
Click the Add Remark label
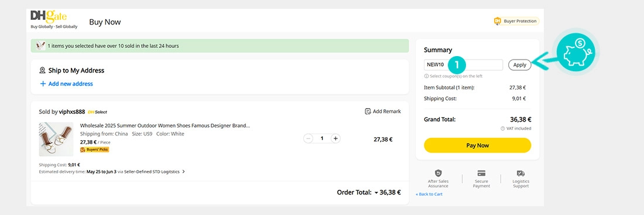(x=387, y=112)
